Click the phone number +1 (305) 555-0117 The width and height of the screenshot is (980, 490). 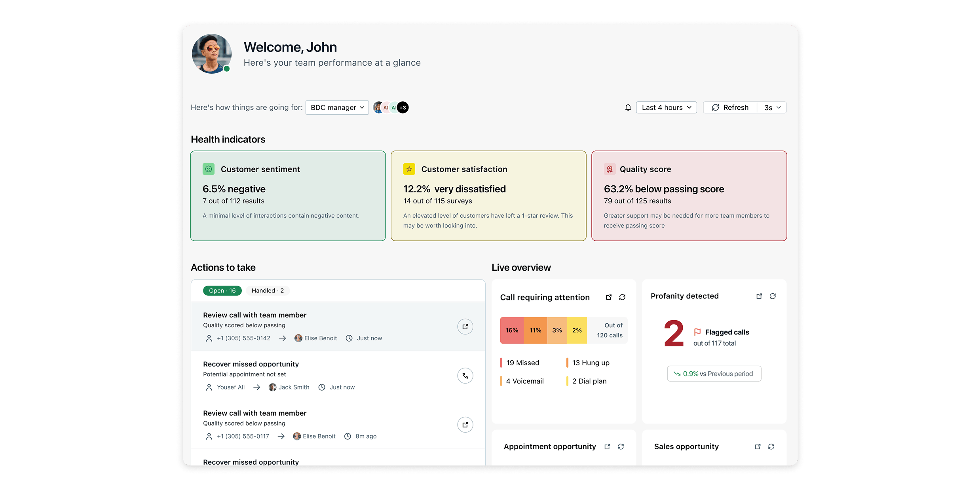(x=243, y=436)
